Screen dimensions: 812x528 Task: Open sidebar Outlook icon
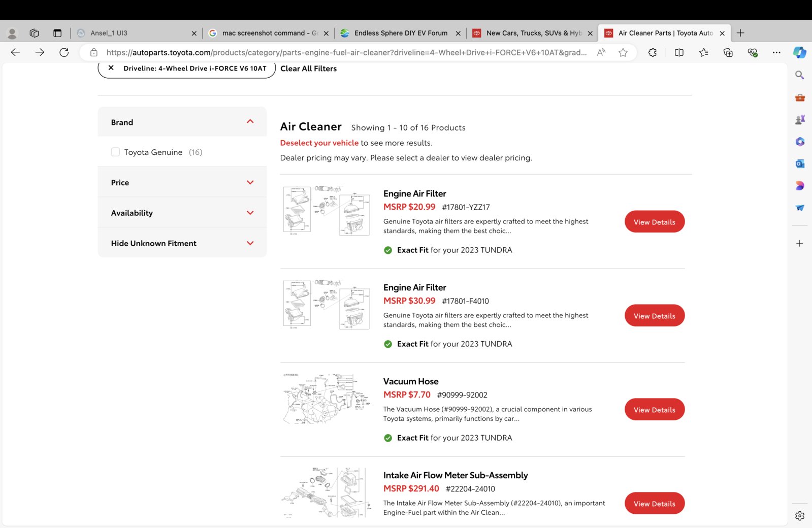point(800,163)
